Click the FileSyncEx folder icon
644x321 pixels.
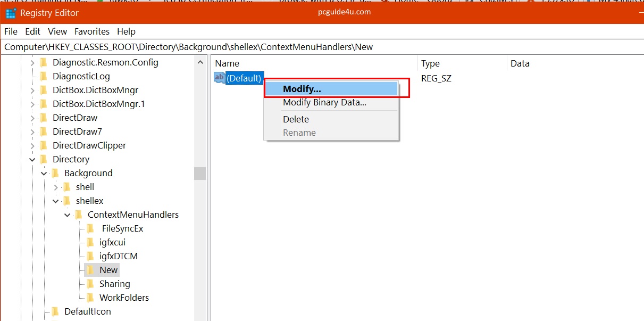pyautogui.click(x=90, y=228)
